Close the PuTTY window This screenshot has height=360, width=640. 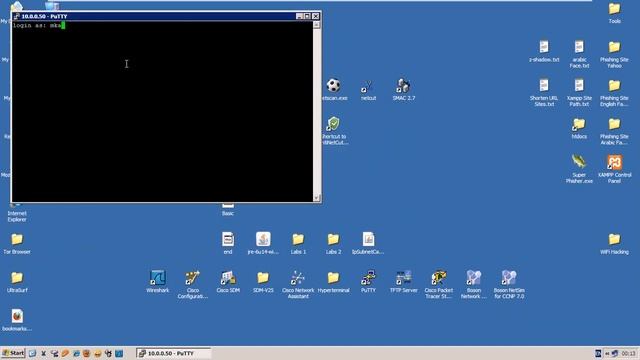coord(316,16)
